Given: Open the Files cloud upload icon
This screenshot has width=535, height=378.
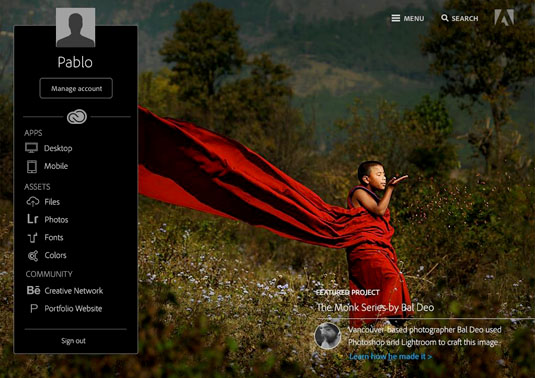Looking at the screenshot, I should [x=33, y=202].
